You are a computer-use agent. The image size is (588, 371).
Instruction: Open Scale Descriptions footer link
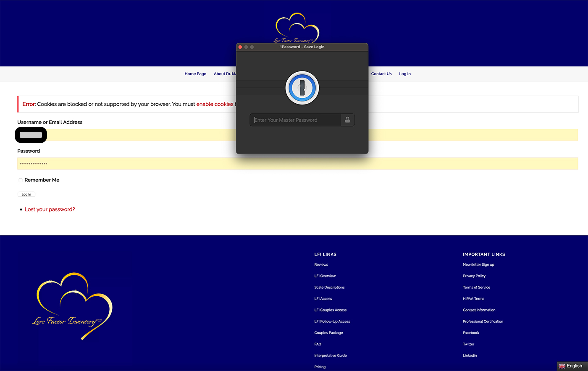(x=330, y=287)
